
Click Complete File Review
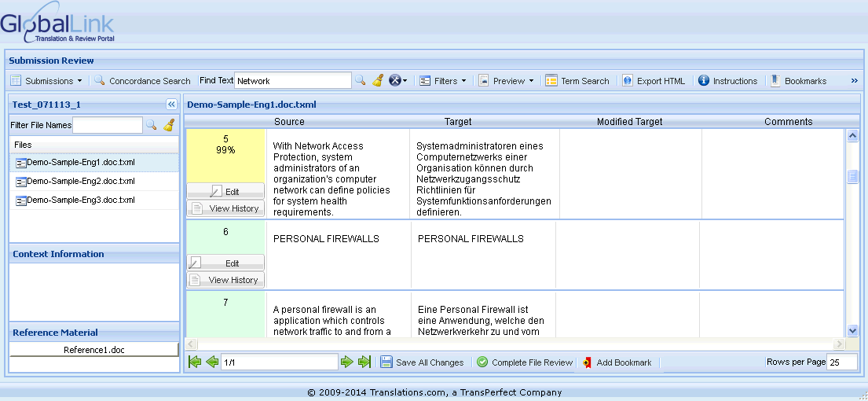tap(525, 362)
